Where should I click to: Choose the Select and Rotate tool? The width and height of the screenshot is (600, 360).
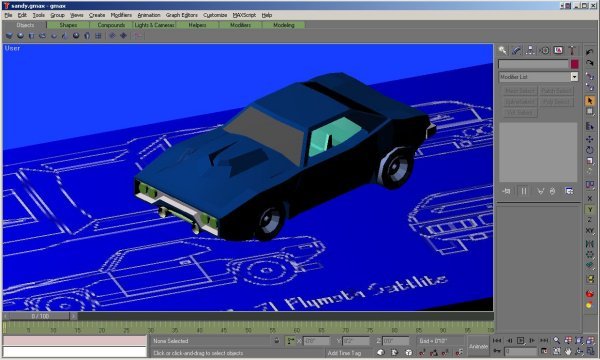590,150
